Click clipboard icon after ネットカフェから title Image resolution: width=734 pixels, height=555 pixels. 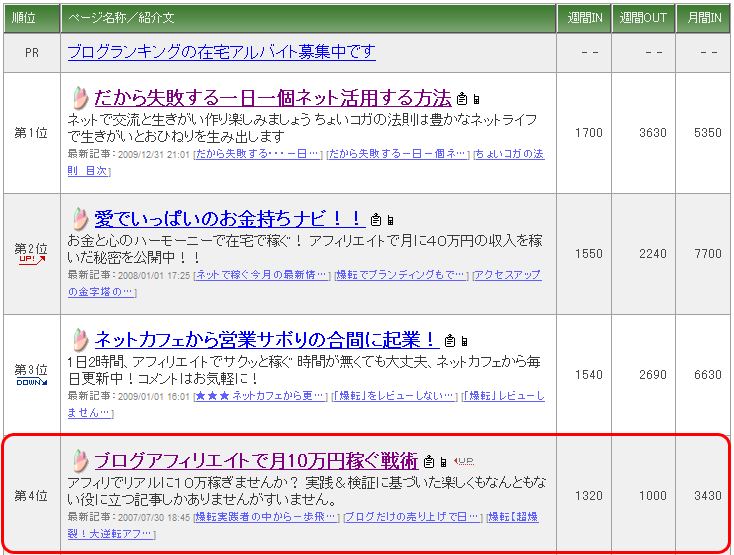click(x=449, y=341)
